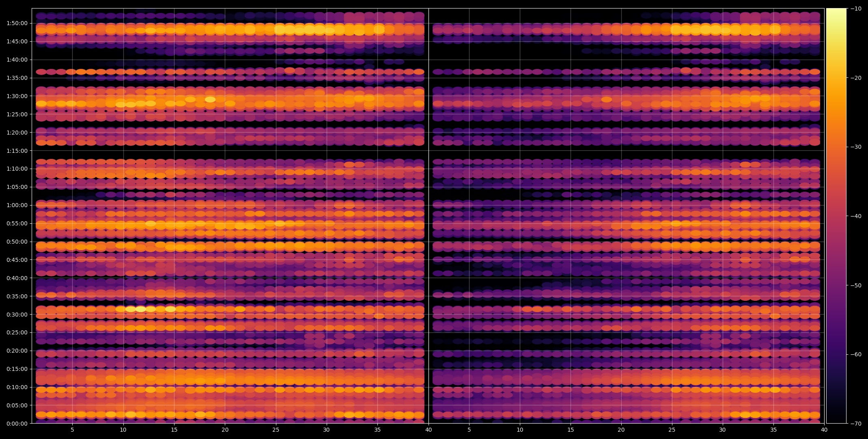
Task: Click the 0:30:00 y-axis time label
Action: coord(17,315)
